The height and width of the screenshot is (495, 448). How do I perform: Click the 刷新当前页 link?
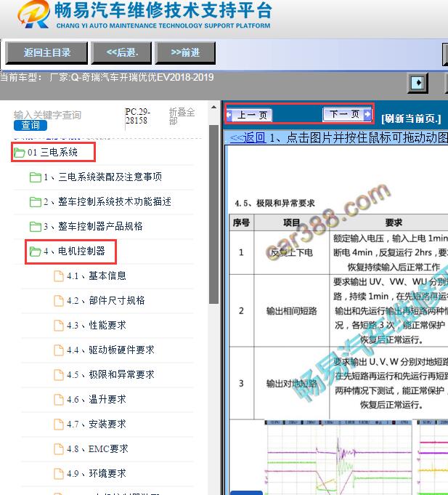[x=411, y=118]
